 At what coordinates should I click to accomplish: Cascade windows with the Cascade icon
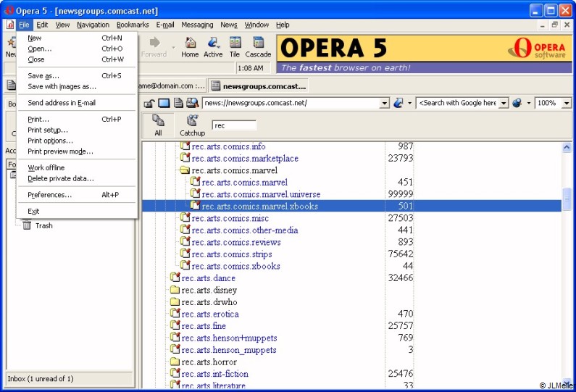258,43
